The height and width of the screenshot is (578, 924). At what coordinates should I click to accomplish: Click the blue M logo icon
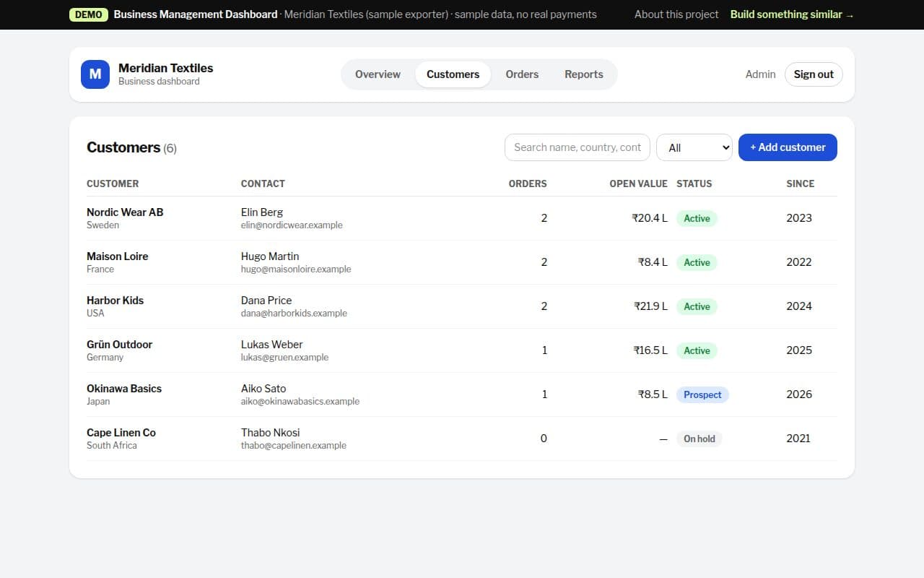(95, 74)
